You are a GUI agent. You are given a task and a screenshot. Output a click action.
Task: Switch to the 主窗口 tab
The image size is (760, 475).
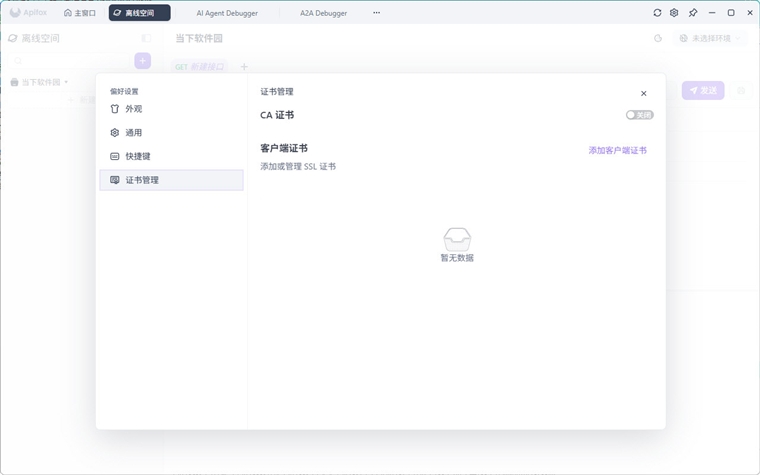(x=80, y=13)
